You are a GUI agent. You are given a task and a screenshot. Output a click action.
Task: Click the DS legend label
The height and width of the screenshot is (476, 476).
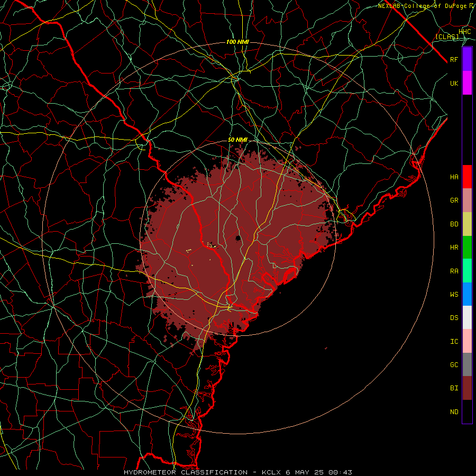(x=454, y=318)
